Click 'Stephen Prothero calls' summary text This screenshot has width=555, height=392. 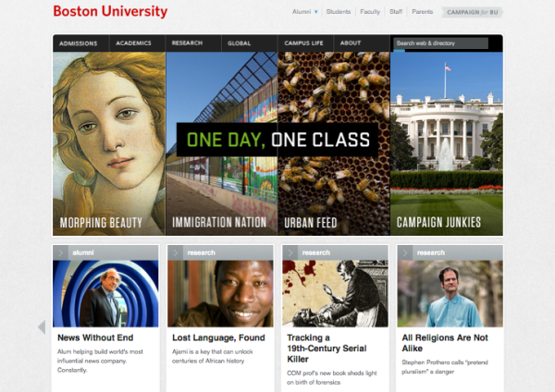coord(445,367)
